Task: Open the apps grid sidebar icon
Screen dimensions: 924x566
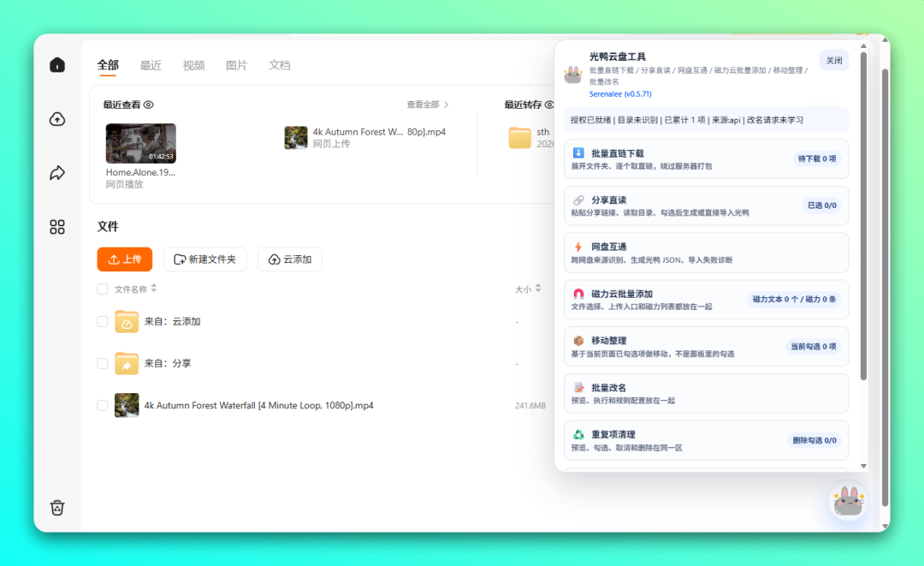Action: [x=57, y=227]
